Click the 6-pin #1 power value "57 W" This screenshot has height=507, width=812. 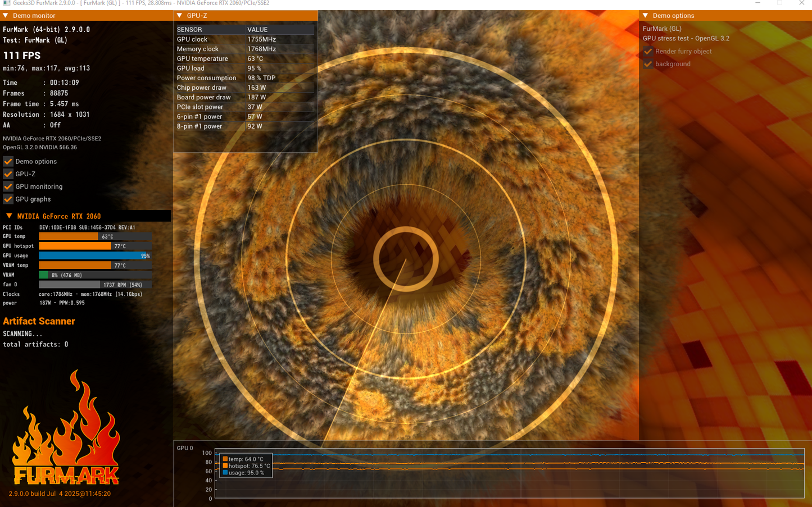255,117
